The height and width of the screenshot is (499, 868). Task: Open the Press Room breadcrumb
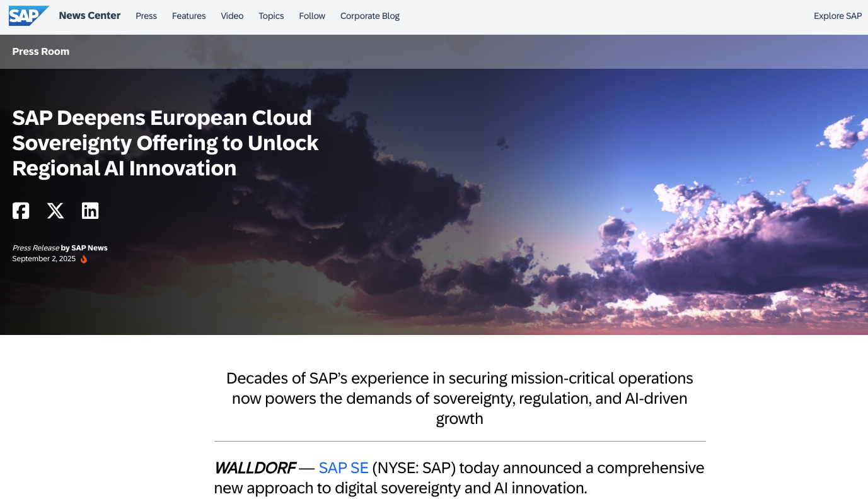(41, 52)
